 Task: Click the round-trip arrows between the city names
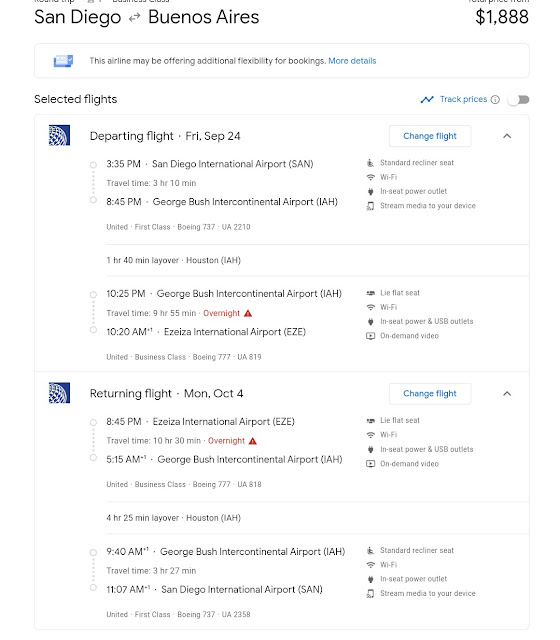point(135,17)
